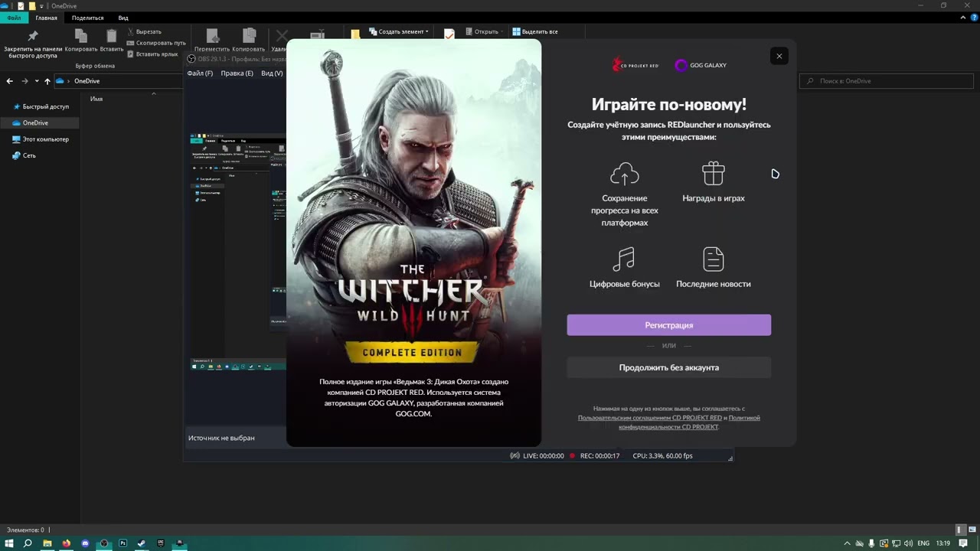Choose Продолжить без аккаунта
Viewport: 980px width, 551px height.
pos(668,367)
